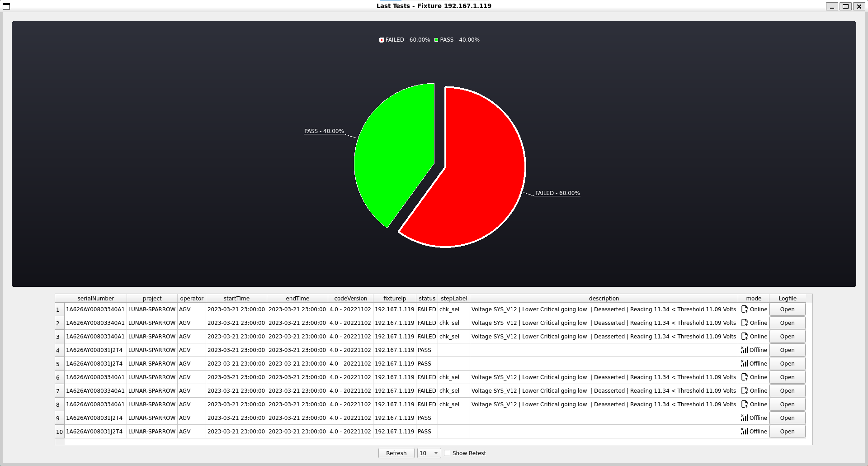The height and width of the screenshot is (466, 868).
Task: Click the Online mode icon in row 8
Action: (744, 404)
